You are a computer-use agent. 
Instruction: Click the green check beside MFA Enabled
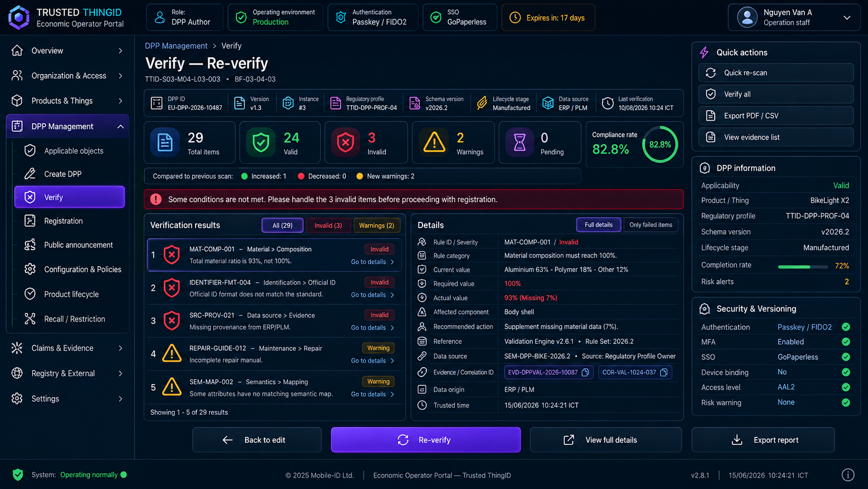click(846, 342)
